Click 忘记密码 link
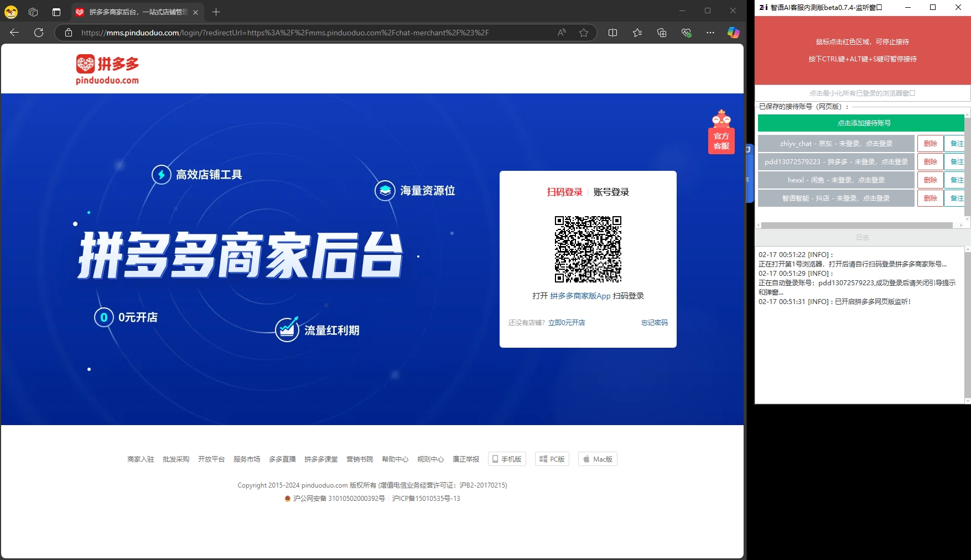Screen dimensions: 971x560 (654, 323)
